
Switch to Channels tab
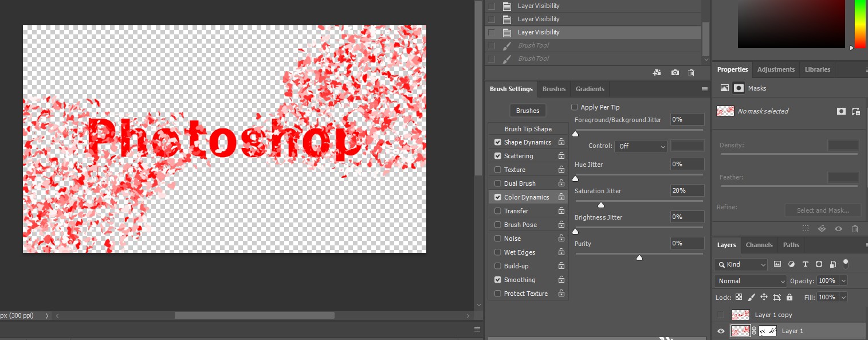(x=759, y=245)
